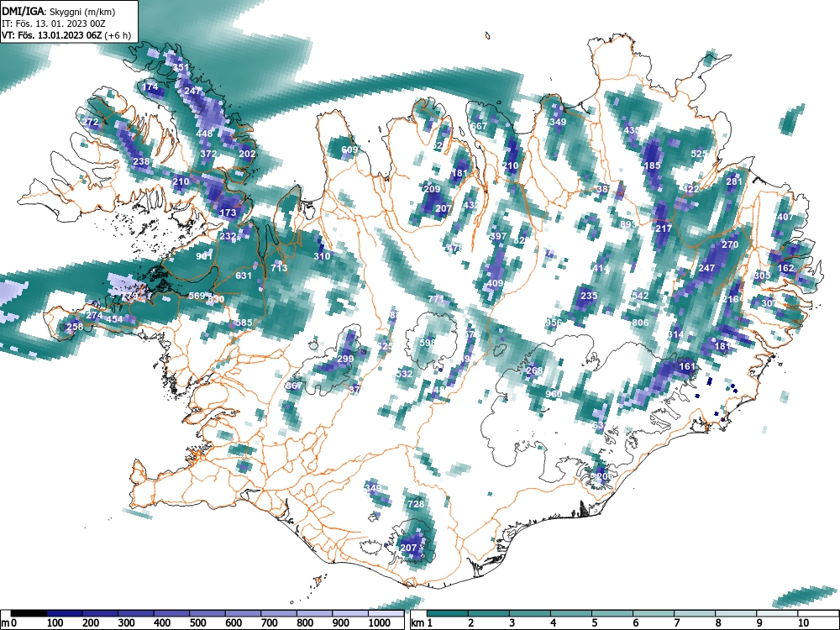Click the visibility value 435
840x630 pixels.
pyautogui.click(x=633, y=130)
